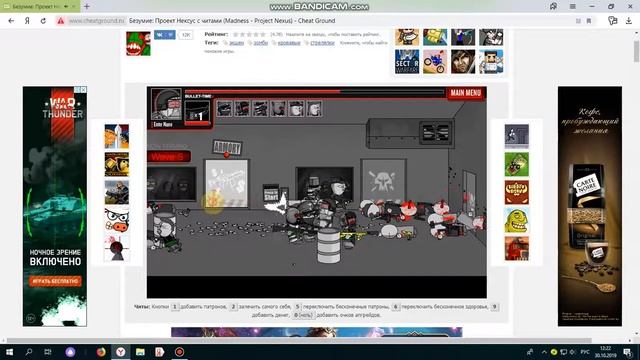Image resolution: width=640 pixels, height=360 pixels.
Task: Open the Sector Warfare game thumbnail
Action: [x=407, y=62]
